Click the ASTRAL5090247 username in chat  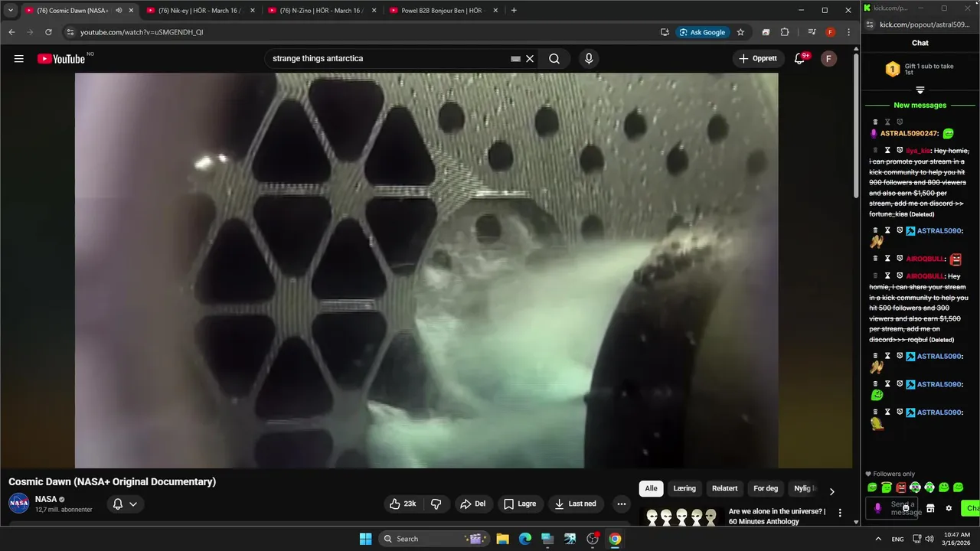click(910, 133)
